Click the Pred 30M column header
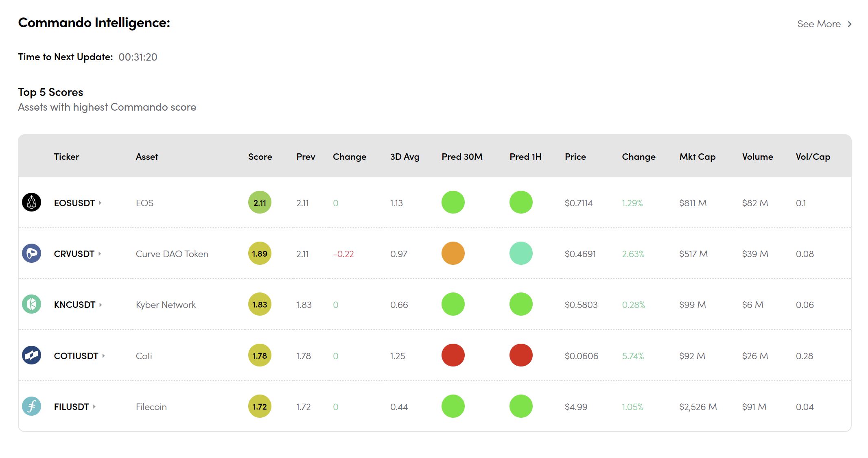Viewport: 868px width, 458px height. click(x=462, y=157)
